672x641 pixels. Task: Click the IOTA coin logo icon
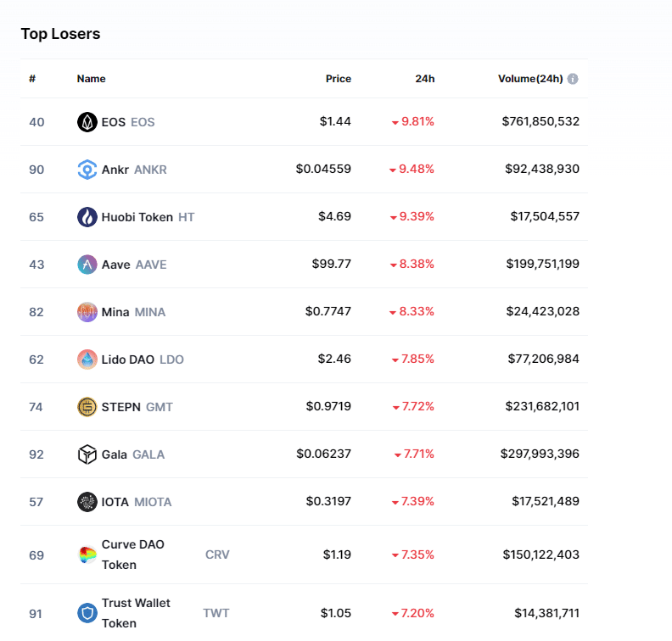click(87, 502)
